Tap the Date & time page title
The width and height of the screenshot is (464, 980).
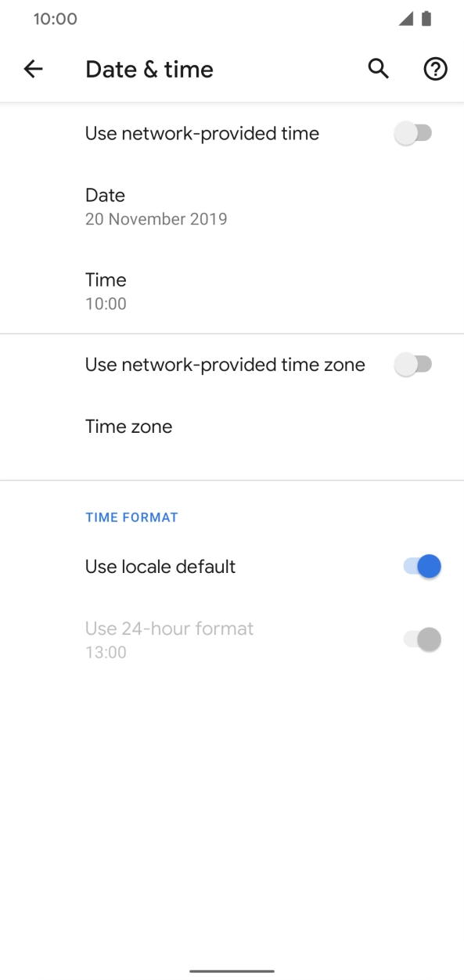(149, 69)
